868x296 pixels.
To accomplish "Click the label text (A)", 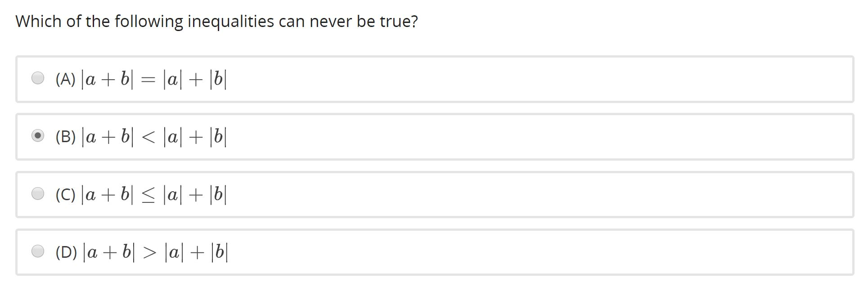I will pos(65,79).
